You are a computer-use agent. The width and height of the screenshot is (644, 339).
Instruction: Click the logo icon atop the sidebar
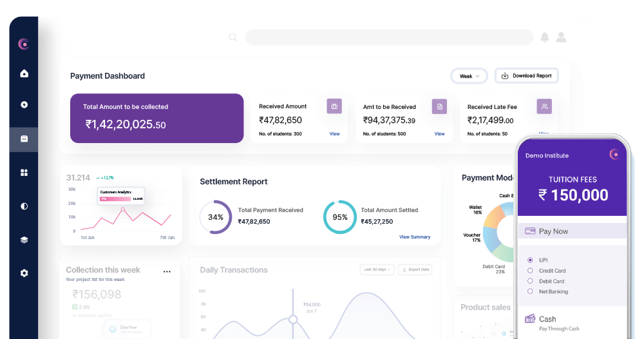pos(24,44)
